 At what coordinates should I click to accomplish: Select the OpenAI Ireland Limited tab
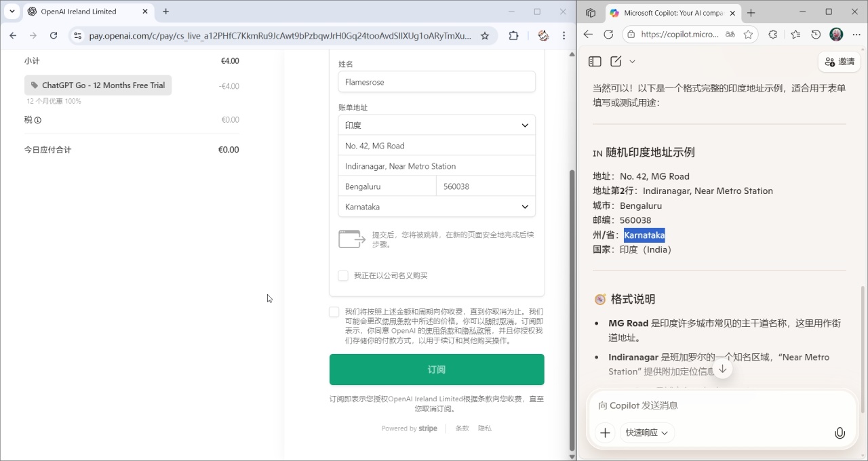tap(88, 12)
